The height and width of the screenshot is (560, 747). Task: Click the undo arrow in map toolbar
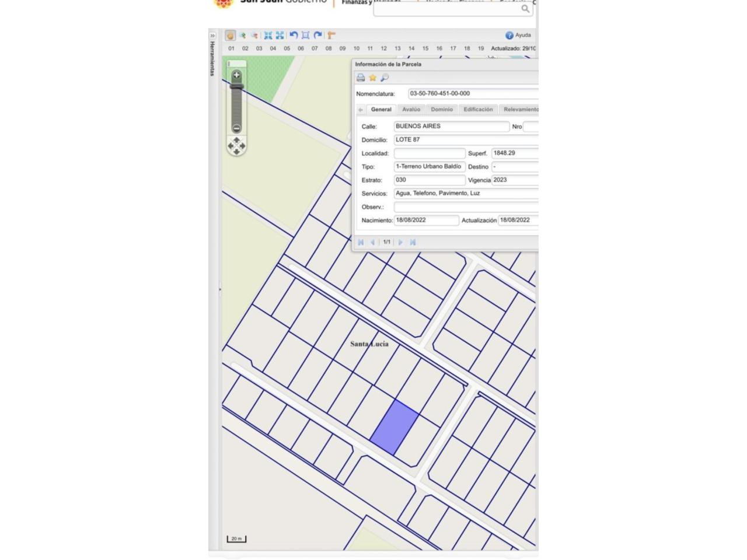click(294, 36)
